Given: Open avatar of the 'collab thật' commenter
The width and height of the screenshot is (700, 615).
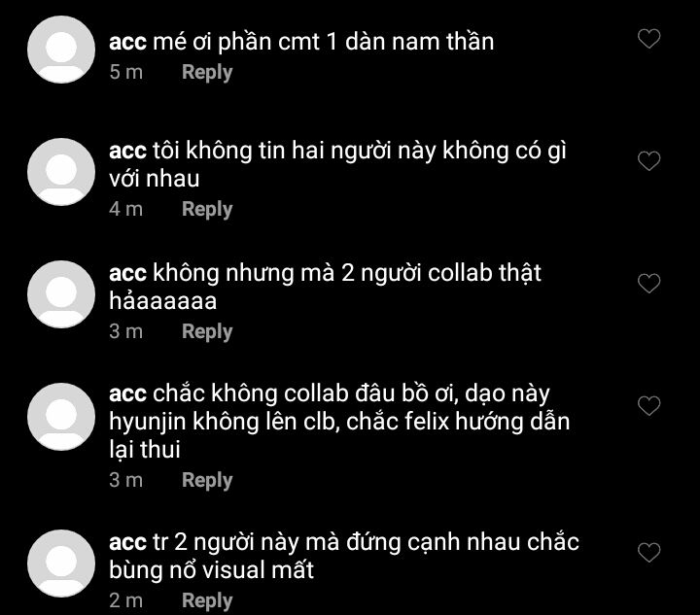Looking at the screenshot, I should [x=61, y=294].
